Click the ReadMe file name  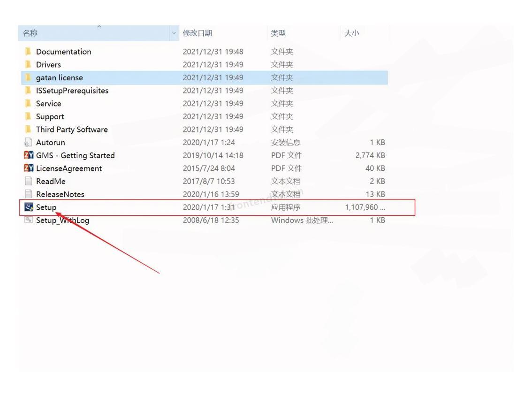(51, 181)
